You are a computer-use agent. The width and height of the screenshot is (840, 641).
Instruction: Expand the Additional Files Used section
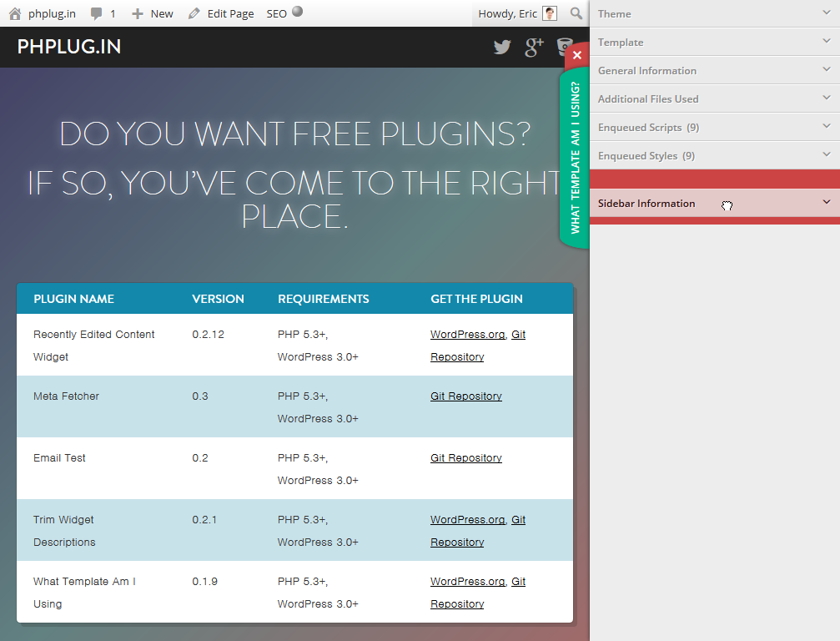point(715,98)
